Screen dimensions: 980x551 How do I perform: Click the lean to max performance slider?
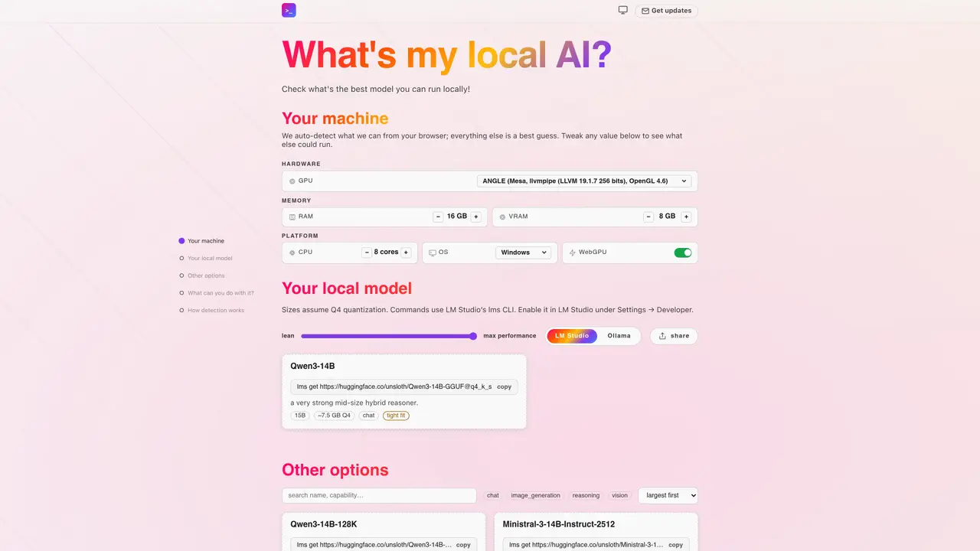(389, 336)
